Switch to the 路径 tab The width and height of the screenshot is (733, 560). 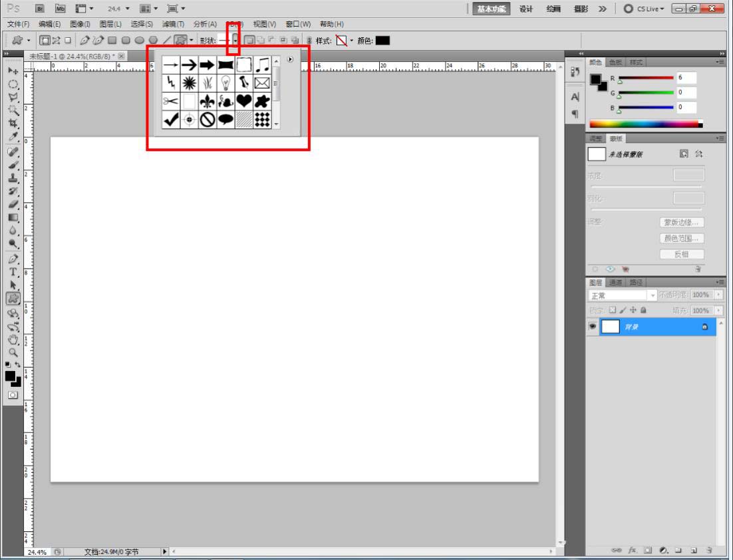point(636,283)
